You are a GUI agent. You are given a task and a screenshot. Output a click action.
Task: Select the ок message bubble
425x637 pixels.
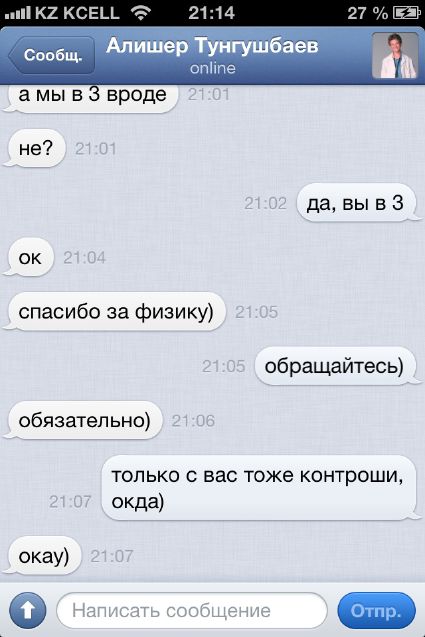(29, 257)
